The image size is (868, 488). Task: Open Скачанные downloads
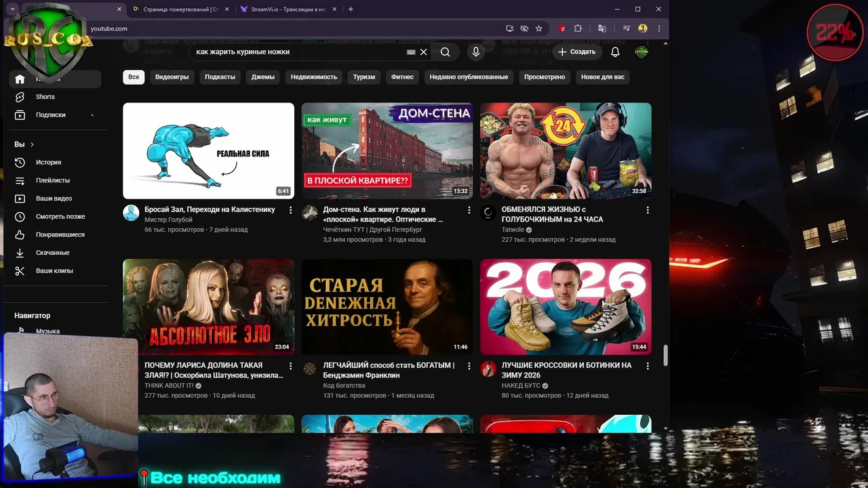point(54,253)
